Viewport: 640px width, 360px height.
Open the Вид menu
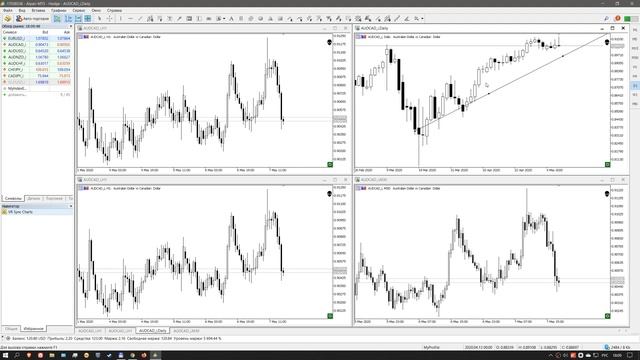[x=22, y=10]
